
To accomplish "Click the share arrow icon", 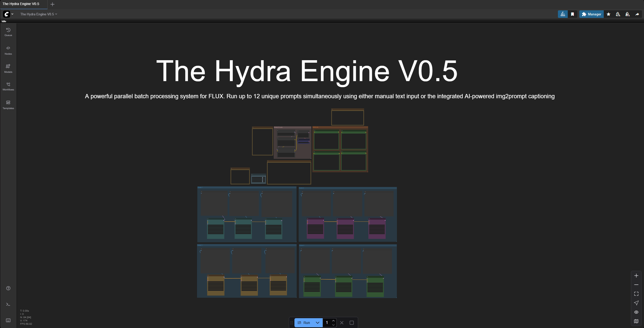I will click(637, 14).
